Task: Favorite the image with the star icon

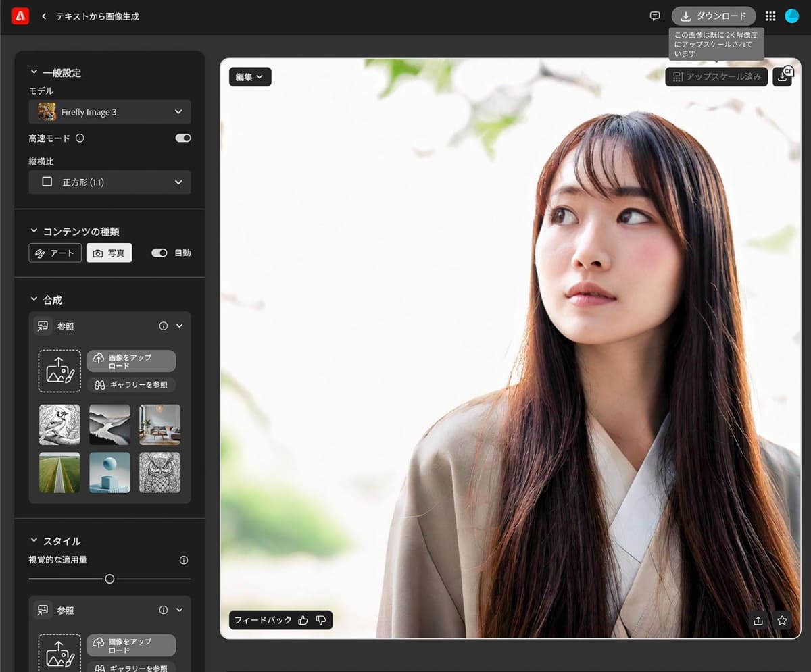Action: [x=782, y=620]
